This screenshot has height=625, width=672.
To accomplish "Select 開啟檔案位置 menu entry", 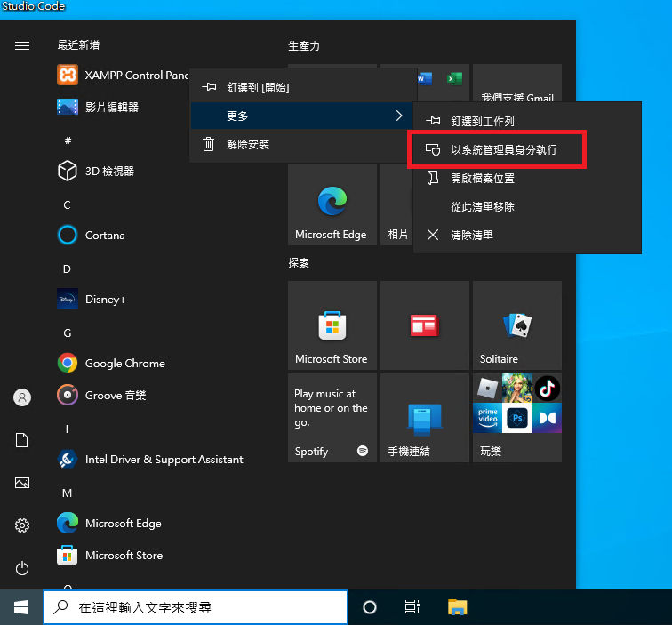I will 482,179.
